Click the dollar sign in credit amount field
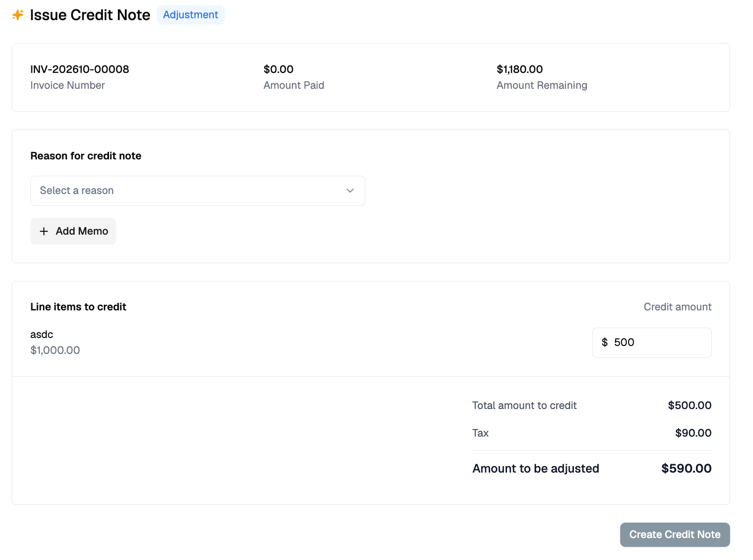 (604, 343)
